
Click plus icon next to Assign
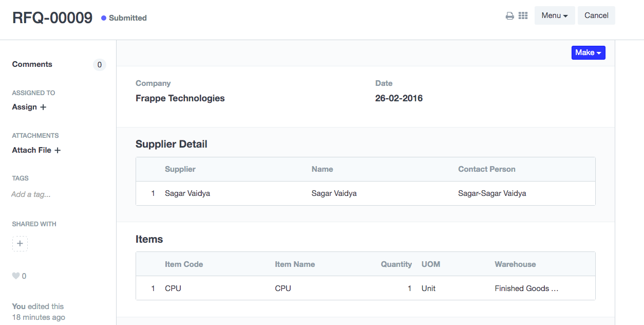pyautogui.click(x=43, y=107)
